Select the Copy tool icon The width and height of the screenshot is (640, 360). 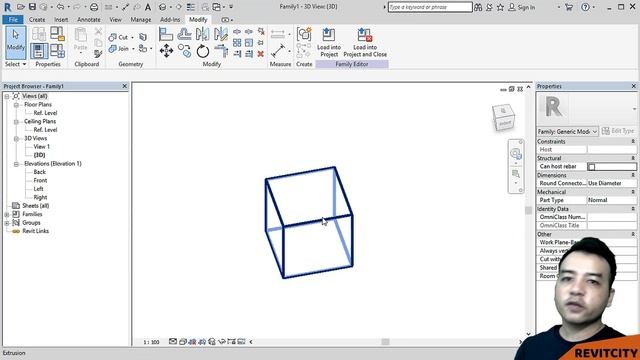tap(184, 51)
